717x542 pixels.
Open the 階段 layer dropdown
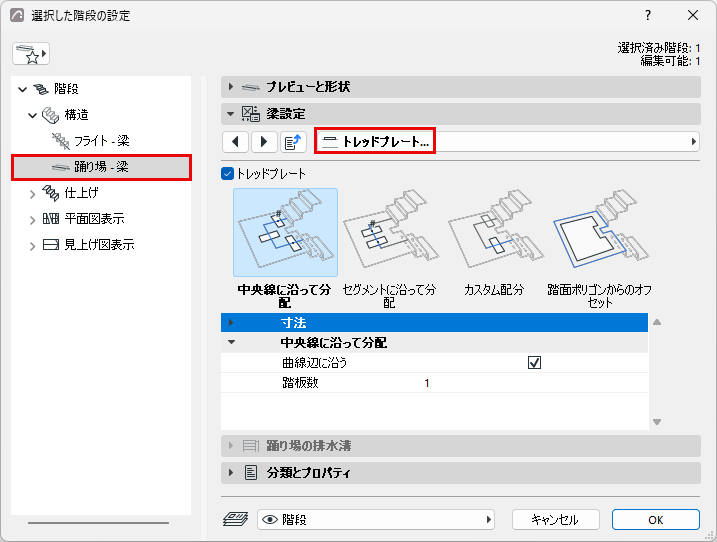click(375, 520)
